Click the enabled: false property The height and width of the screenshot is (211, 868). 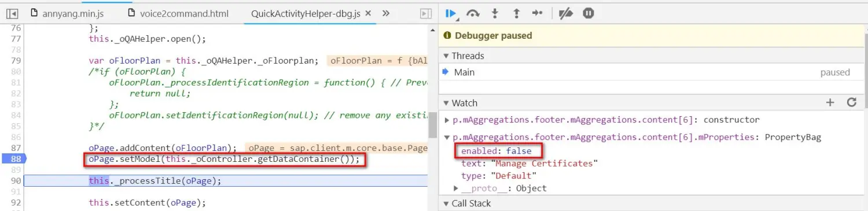tap(496, 151)
